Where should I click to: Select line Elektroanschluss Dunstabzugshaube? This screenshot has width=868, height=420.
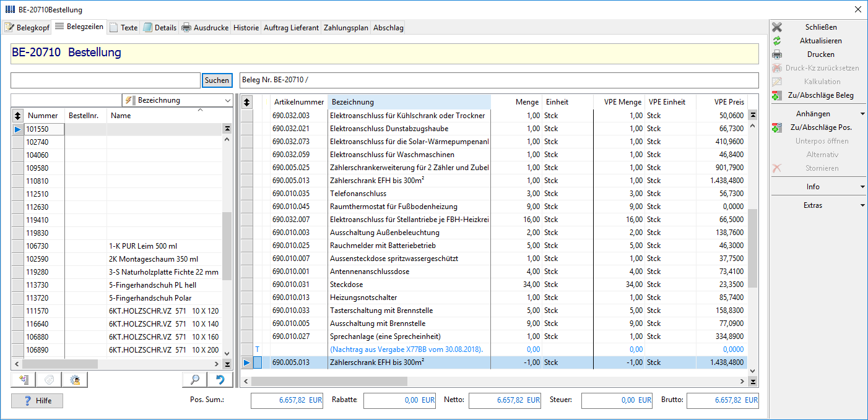(x=493, y=129)
